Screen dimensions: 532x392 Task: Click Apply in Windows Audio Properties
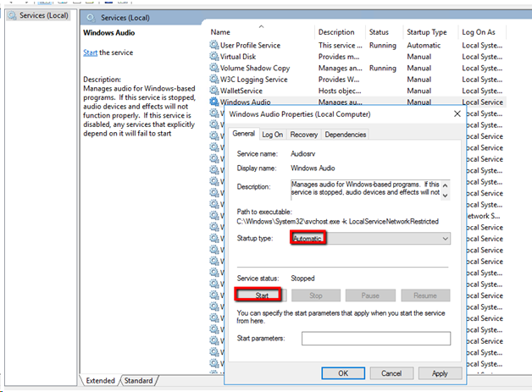[x=440, y=373]
